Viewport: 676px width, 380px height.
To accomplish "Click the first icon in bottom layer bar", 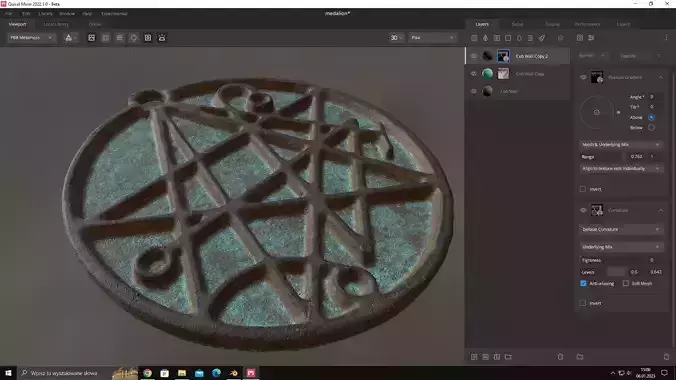I will pos(474,357).
